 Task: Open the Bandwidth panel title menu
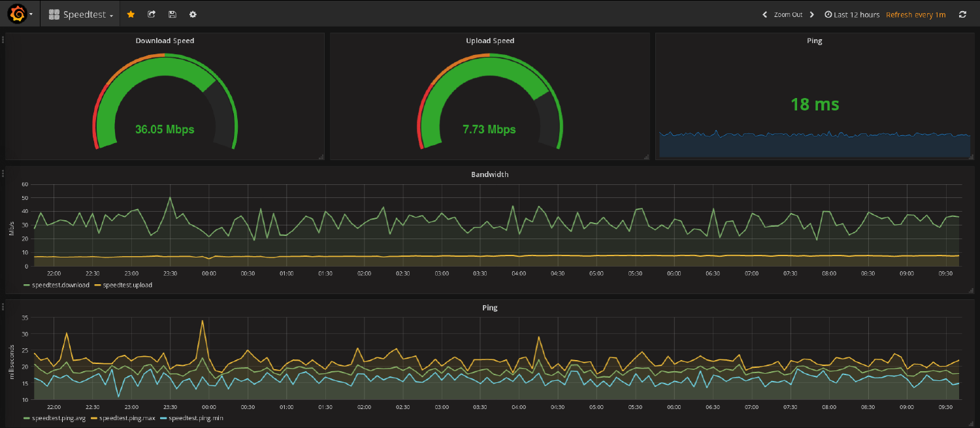[x=489, y=174]
